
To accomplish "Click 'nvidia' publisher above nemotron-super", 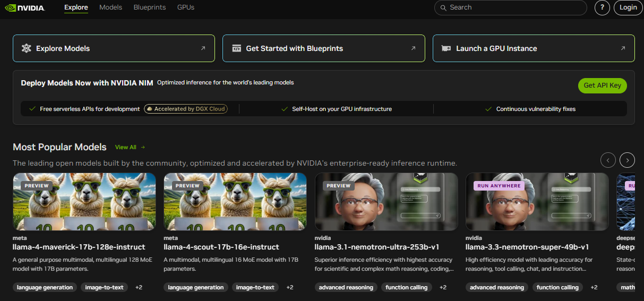I will 474,238.
